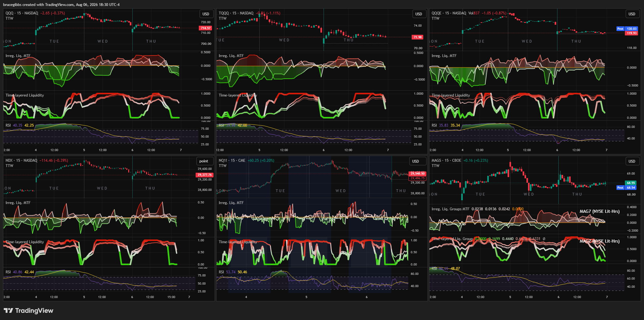Click the 68.55 last price label on MAGS
The image size is (644, 320).
(x=631, y=183)
